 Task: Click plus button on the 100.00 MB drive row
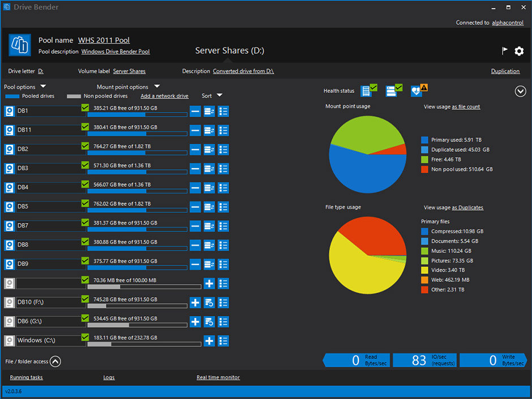pos(209,284)
